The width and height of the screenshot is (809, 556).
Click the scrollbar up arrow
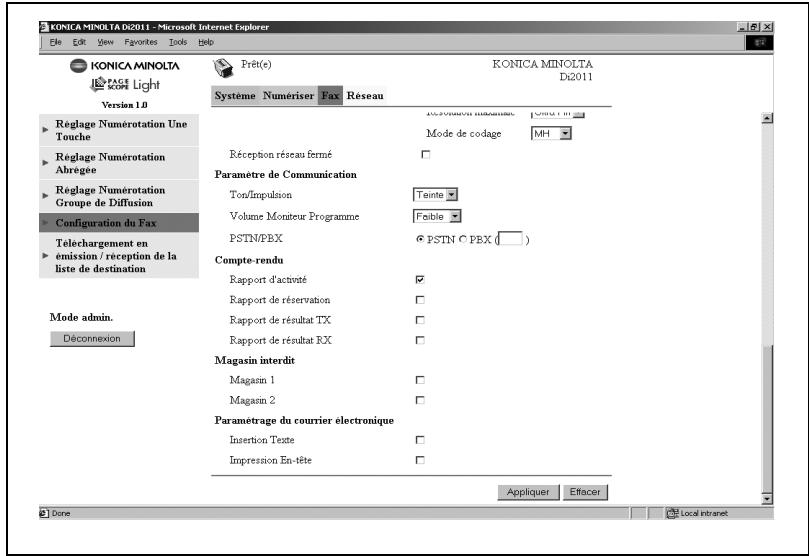[767, 118]
